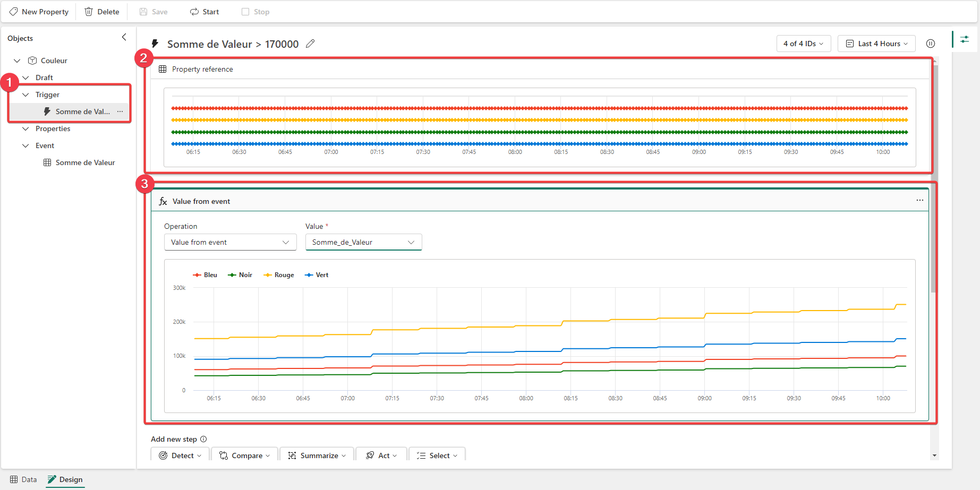Edit the trigger name with the pencil icon

point(310,44)
